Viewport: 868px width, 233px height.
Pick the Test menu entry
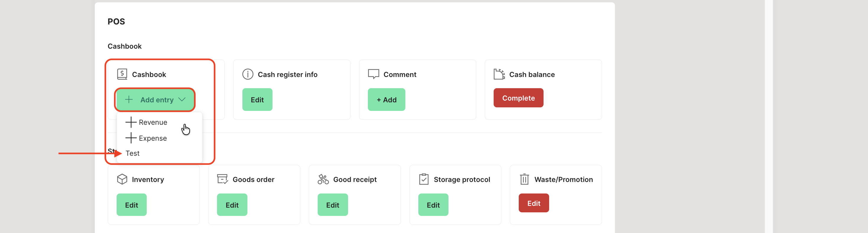133,153
